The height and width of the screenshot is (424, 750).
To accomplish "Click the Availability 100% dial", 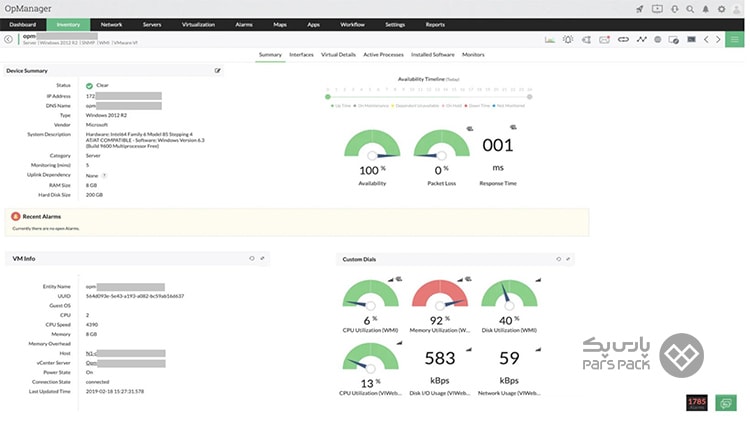I will [x=372, y=144].
